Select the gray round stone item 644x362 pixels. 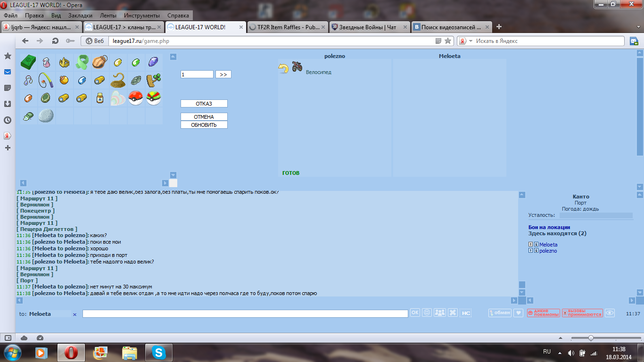tap(46, 116)
